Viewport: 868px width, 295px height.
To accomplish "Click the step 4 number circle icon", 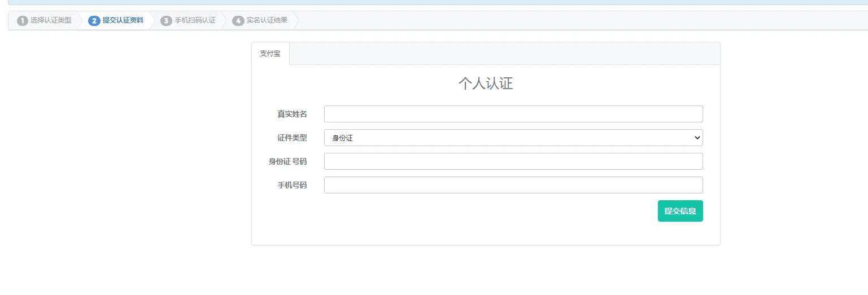I will [238, 21].
